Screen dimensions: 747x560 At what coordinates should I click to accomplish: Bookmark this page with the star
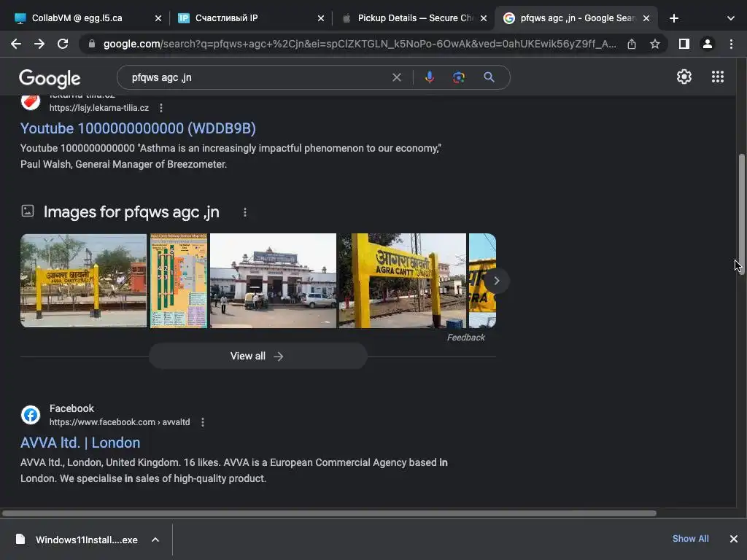(655, 44)
